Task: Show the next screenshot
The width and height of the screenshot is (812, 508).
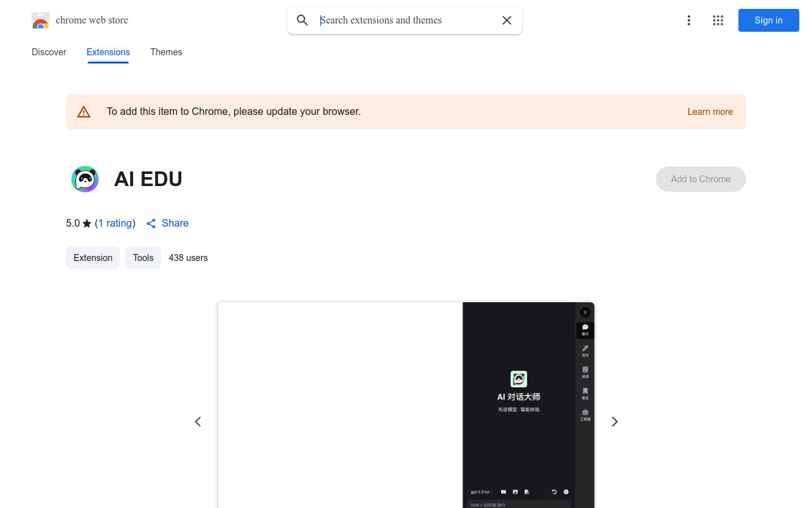Action: click(614, 422)
